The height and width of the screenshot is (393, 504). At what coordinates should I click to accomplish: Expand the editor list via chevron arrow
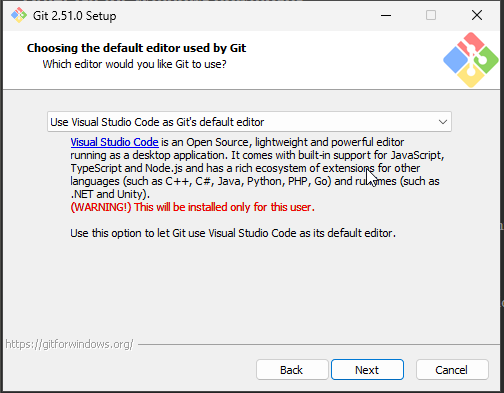[x=443, y=122]
